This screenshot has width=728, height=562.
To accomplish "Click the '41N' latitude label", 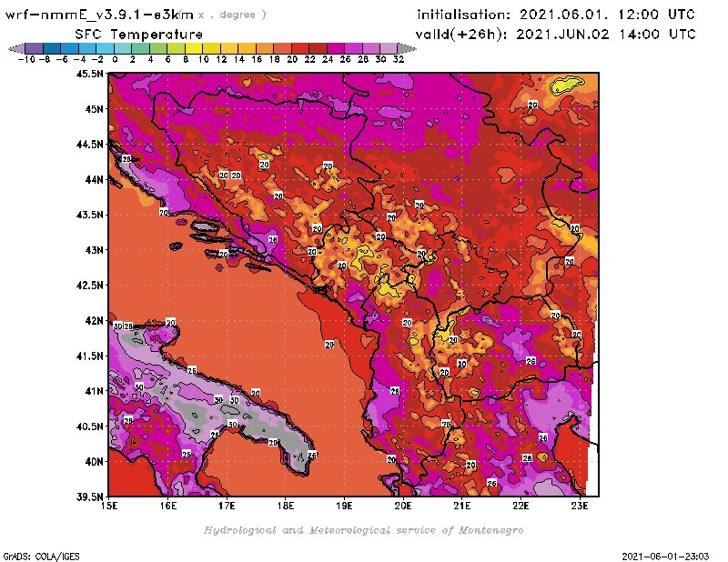I will click(94, 391).
